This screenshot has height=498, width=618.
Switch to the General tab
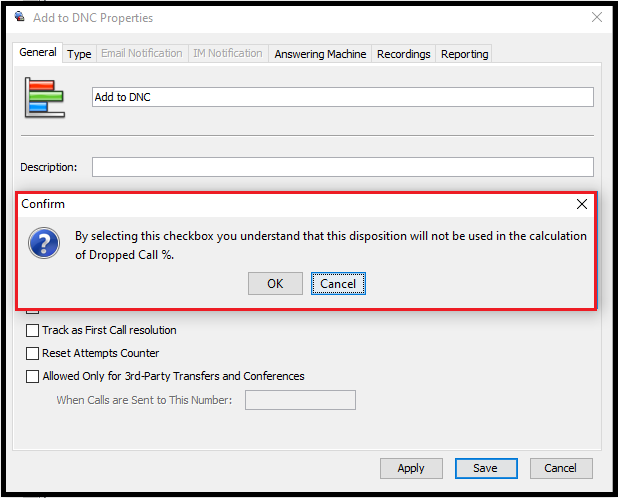38,52
